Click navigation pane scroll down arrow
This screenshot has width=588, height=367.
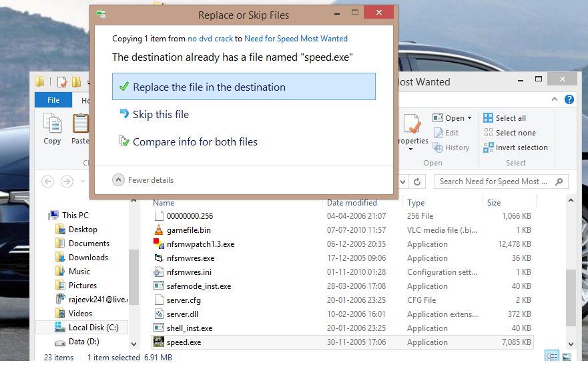pos(134,344)
